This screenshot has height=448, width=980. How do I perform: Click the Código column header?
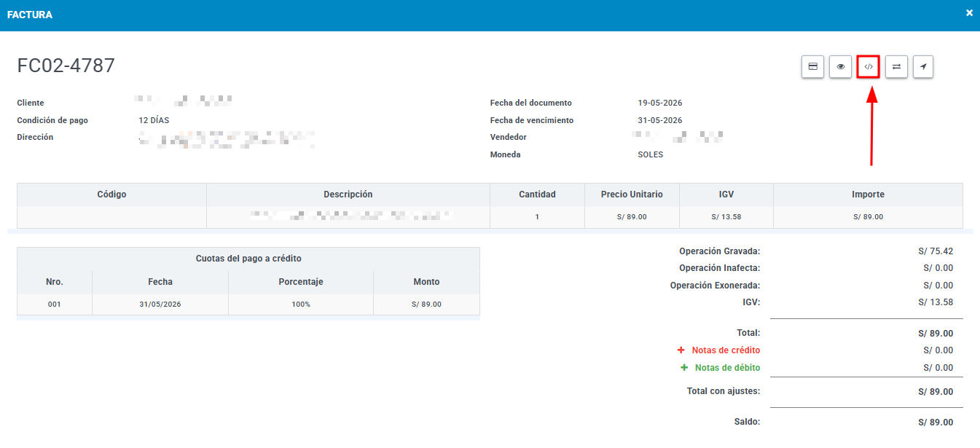111,194
